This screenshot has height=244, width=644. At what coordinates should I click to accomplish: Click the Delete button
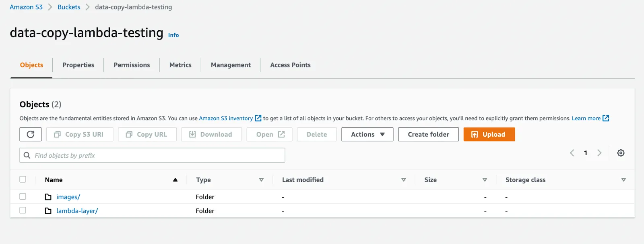(317, 134)
